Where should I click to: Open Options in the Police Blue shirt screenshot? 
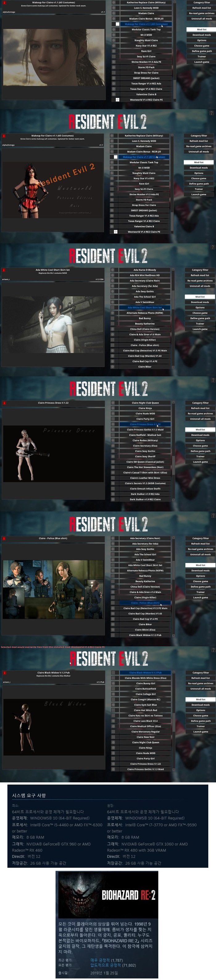coord(201,576)
